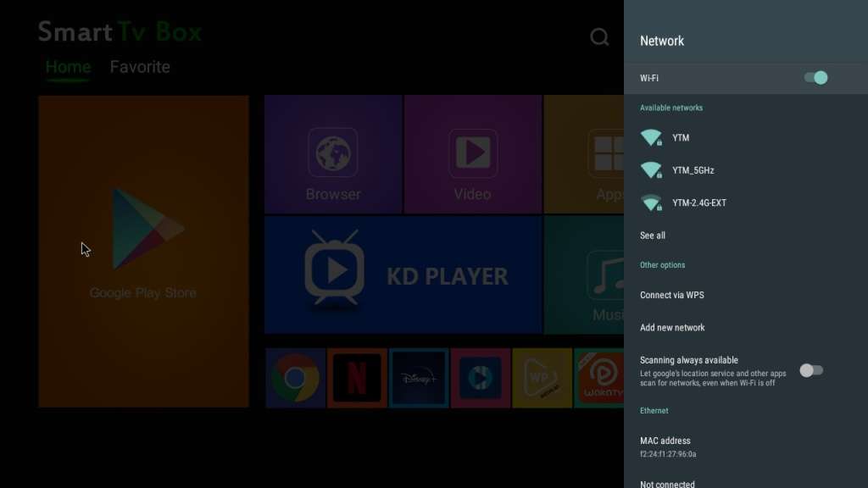The height and width of the screenshot is (488, 868).
Task: Choose the YTM-2.4G-EXT network
Action: pos(698,203)
